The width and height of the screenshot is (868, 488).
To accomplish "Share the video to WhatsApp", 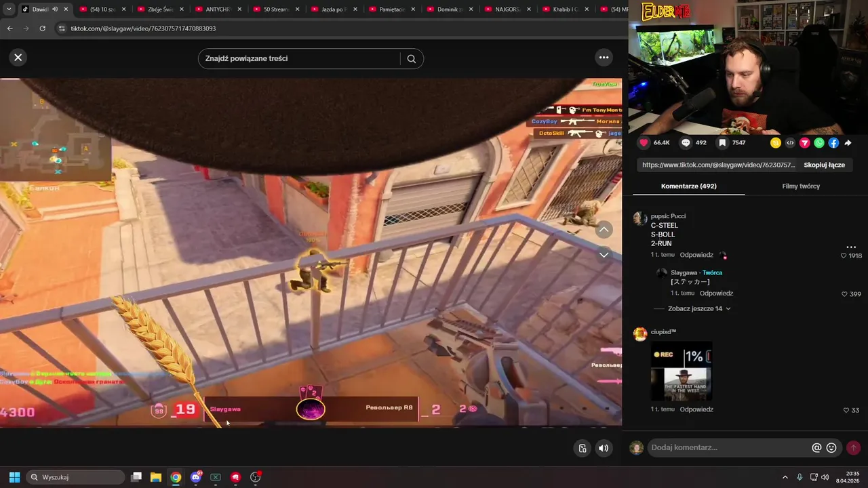I will pyautogui.click(x=819, y=143).
